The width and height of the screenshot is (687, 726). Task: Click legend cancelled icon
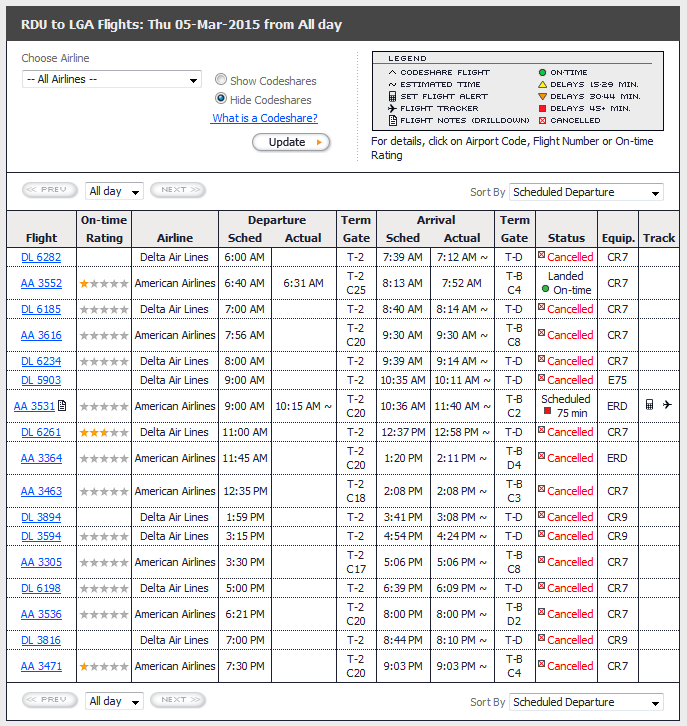pos(542,120)
